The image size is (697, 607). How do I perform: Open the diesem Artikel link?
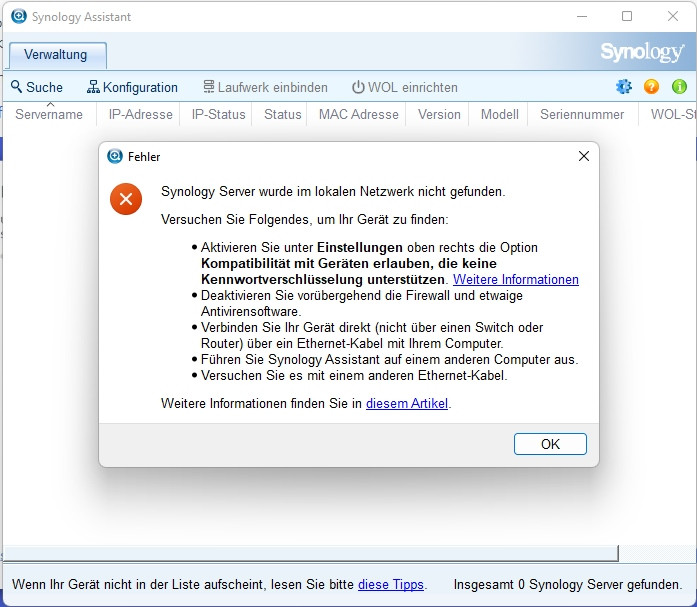[x=407, y=403]
